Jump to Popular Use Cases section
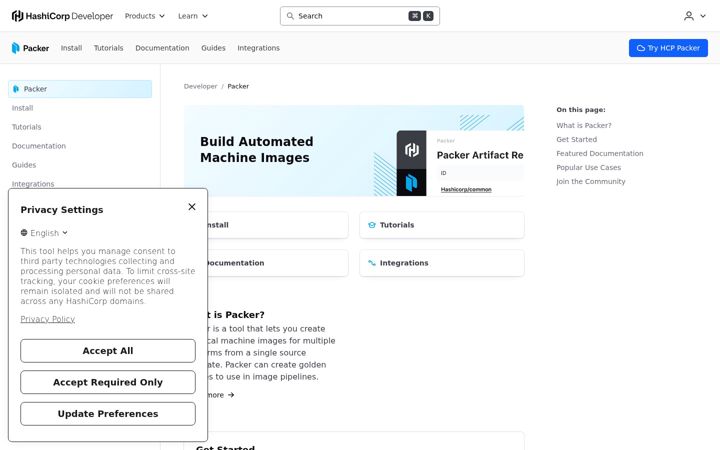Viewport: 720px width, 450px height. point(588,168)
